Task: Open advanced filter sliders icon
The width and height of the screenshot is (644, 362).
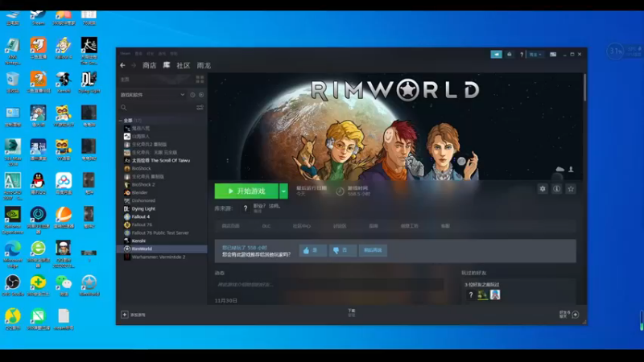Action: pos(200,108)
